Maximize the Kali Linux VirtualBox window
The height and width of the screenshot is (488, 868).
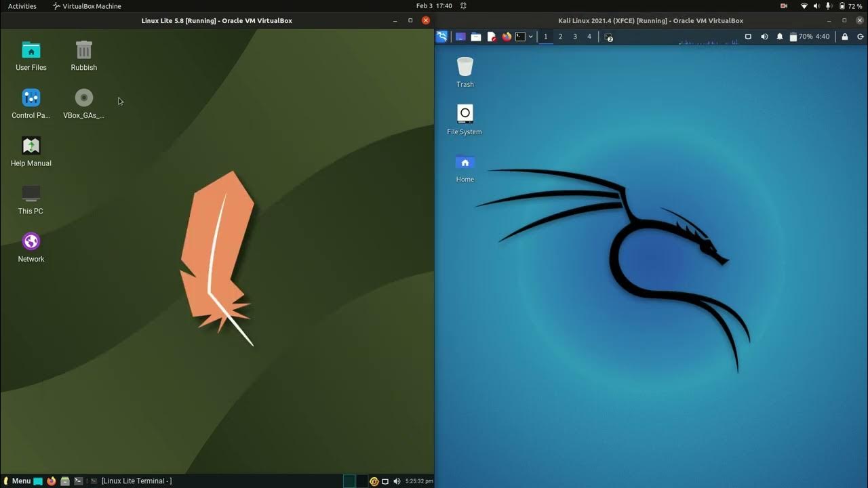click(x=844, y=20)
